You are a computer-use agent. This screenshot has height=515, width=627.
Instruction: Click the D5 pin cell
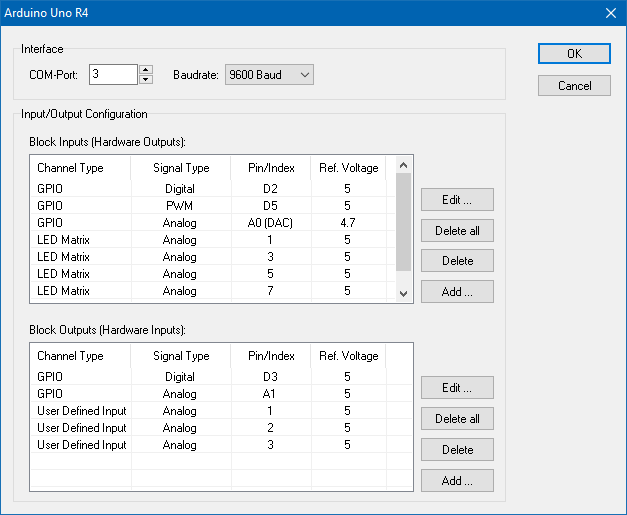(270, 206)
